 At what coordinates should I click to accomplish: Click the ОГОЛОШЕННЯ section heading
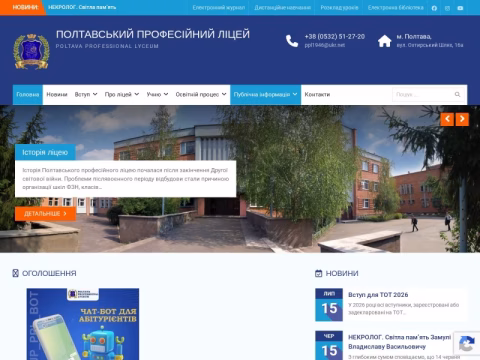pos(49,273)
